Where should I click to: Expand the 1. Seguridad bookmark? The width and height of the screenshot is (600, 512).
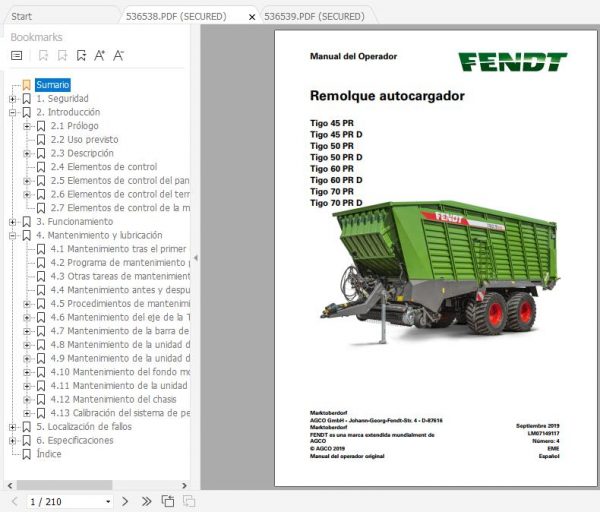(x=12, y=99)
